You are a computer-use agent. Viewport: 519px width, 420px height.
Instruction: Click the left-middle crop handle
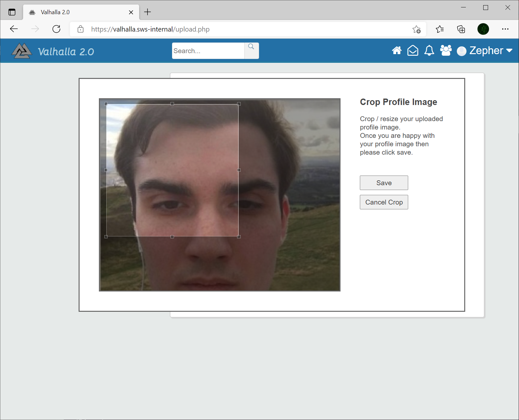click(106, 170)
